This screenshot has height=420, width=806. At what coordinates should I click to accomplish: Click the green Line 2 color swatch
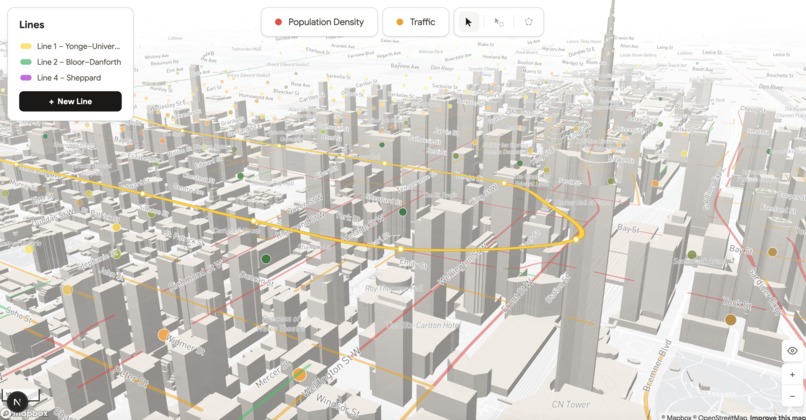[x=26, y=62]
